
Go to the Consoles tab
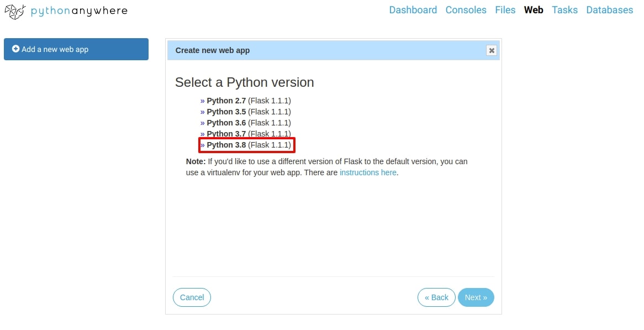coord(466,10)
